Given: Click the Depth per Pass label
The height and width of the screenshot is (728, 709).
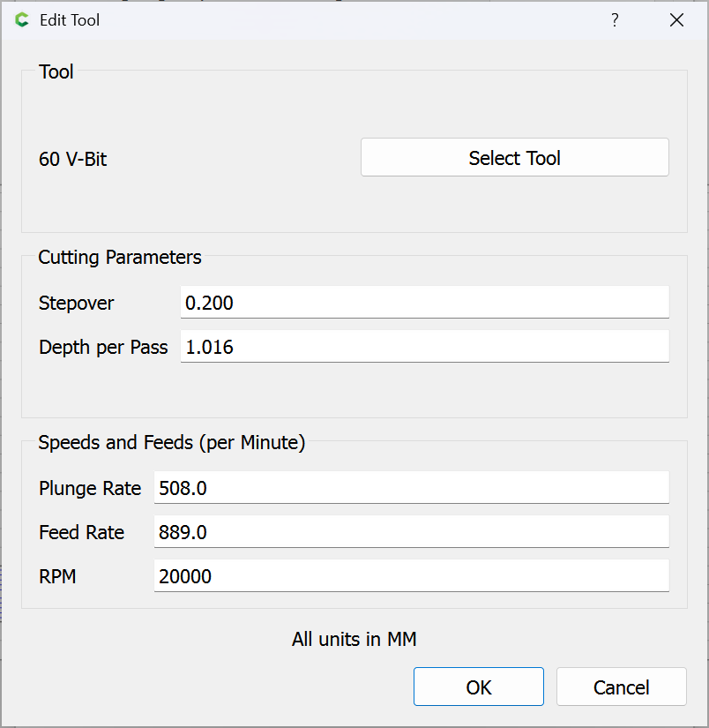Looking at the screenshot, I should (x=103, y=348).
